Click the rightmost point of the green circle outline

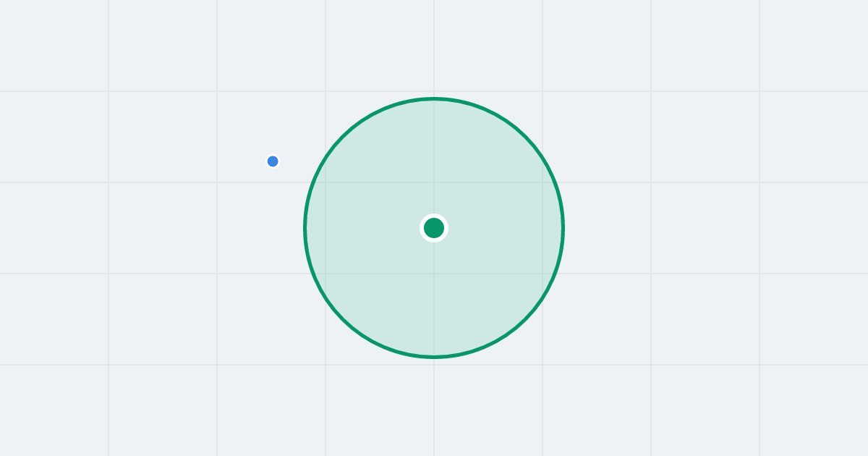563,228
